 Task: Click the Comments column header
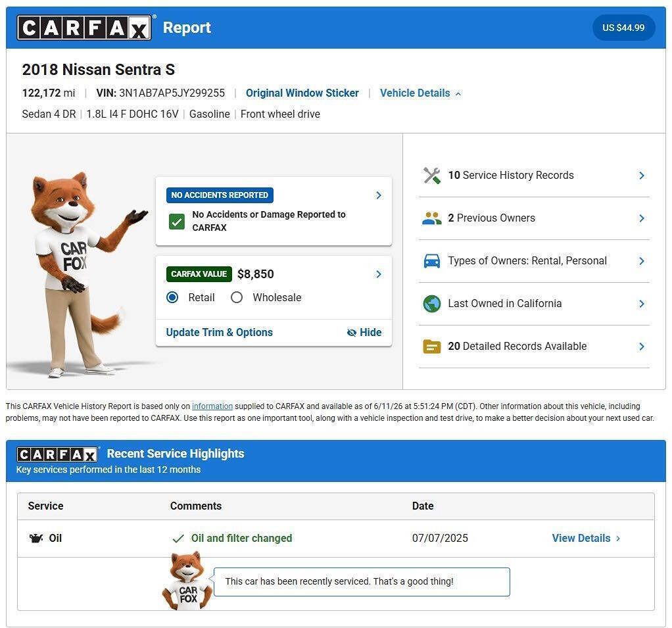tap(196, 506)
